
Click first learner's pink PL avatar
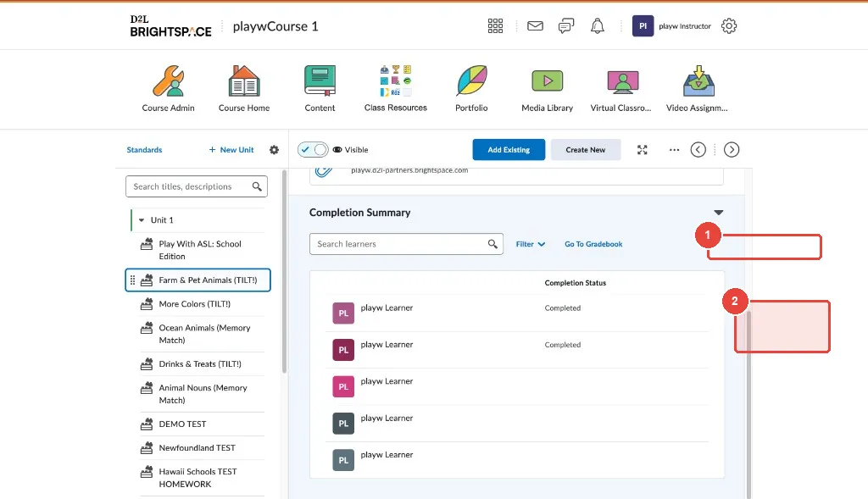(x=343, y=313)
